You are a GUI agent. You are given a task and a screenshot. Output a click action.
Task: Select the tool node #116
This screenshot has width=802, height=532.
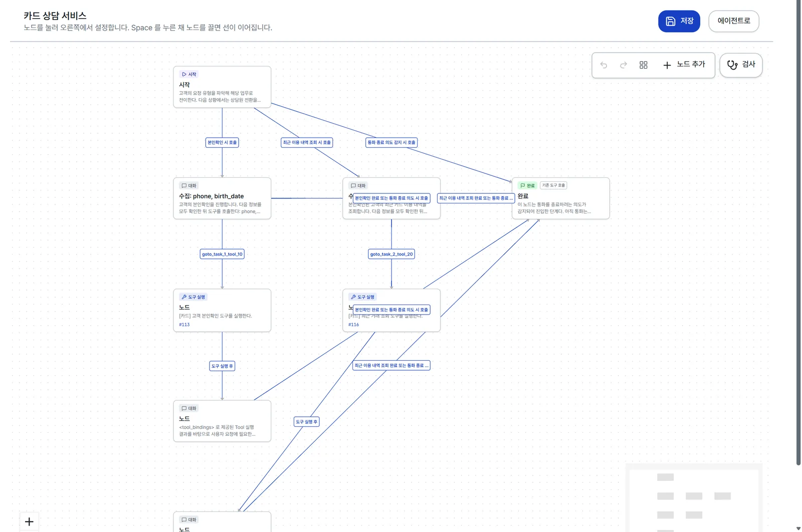(x=391, y=310)
